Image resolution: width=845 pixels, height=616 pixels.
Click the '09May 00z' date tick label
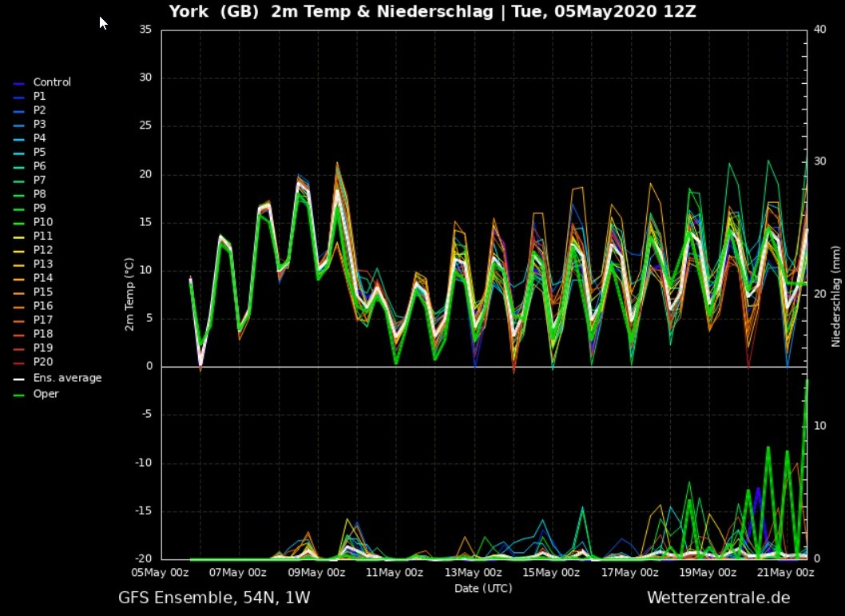point(316,573)
